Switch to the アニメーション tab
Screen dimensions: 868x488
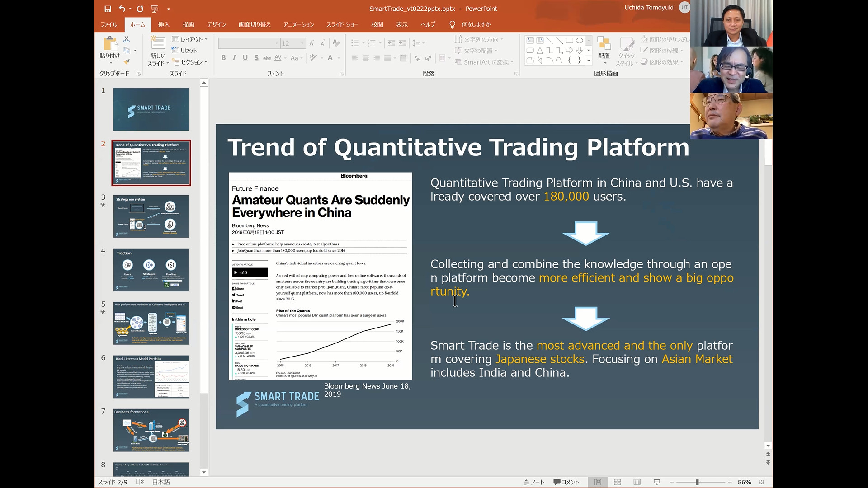pos(298,24)
